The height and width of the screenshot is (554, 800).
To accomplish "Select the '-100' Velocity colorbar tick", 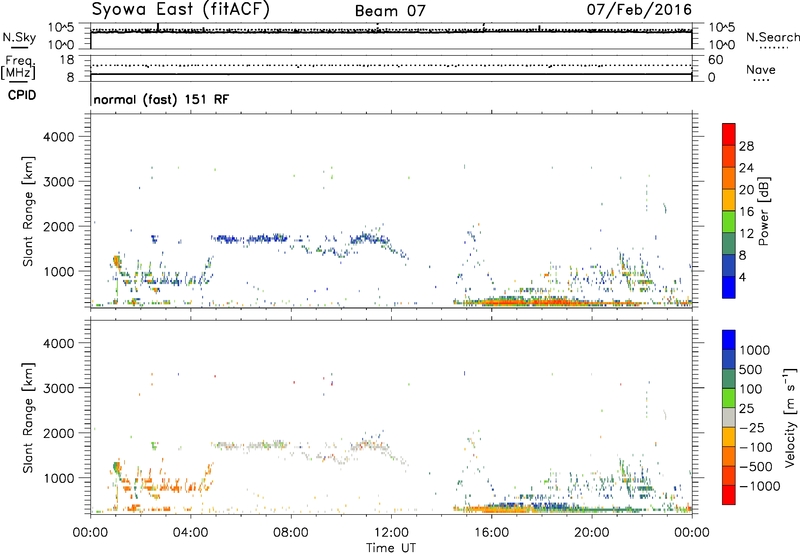I will pyautogui.click(x=756, y=447).
